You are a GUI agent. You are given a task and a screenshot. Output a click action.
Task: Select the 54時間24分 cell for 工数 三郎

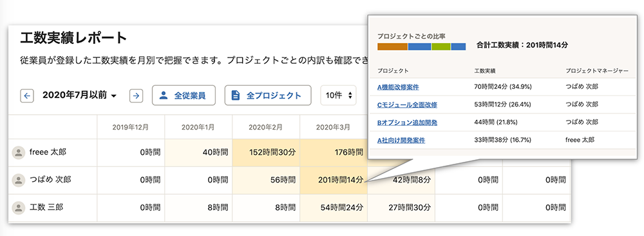tap(334, 208)
